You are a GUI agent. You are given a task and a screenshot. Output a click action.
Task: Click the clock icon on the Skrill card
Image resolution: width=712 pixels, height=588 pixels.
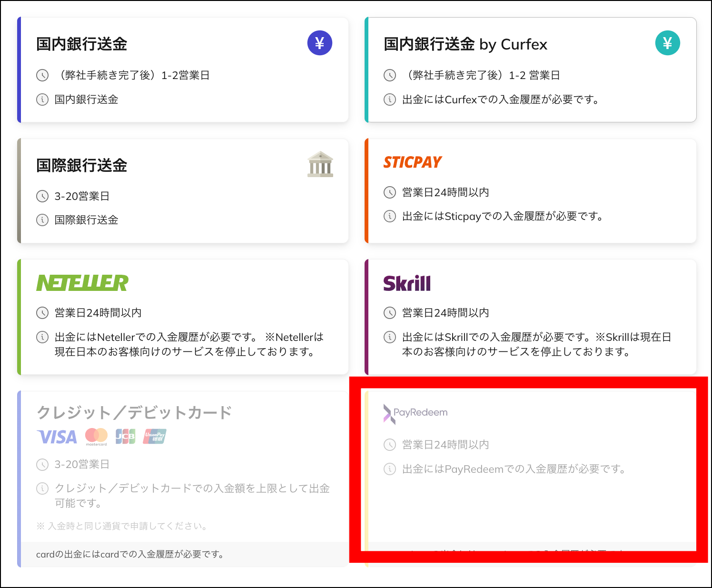point(388,313)
